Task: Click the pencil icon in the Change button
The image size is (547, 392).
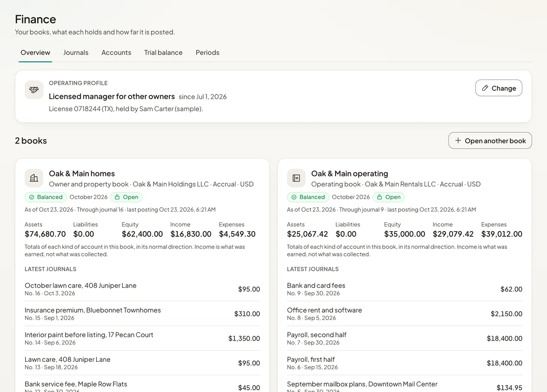Action: (485, 88)
